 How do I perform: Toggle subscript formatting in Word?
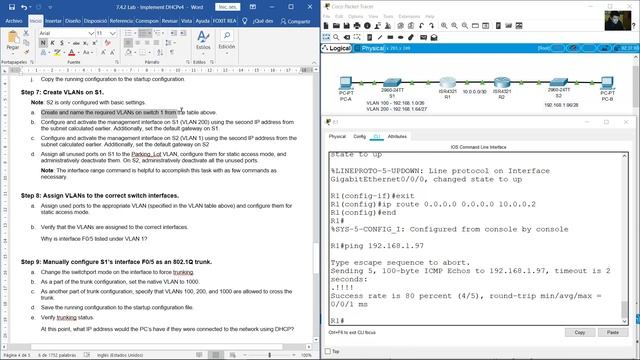coord(85,43)
